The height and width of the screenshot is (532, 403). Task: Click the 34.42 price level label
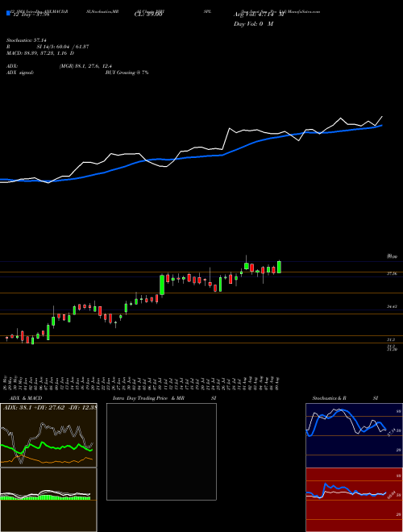point(392,306)
